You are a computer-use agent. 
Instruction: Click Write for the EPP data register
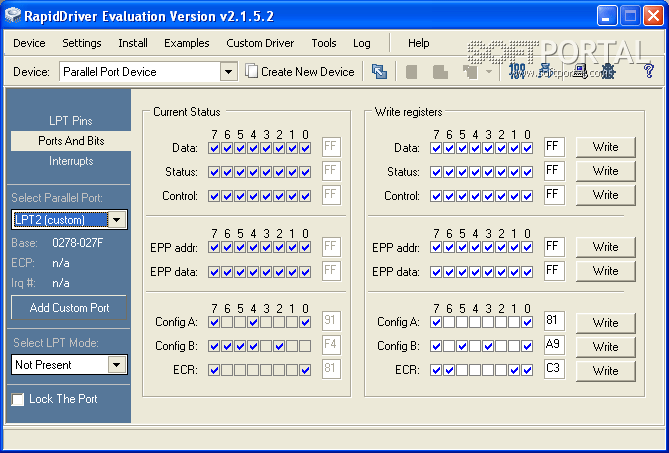pyautogui.click(x=605, y=270)
